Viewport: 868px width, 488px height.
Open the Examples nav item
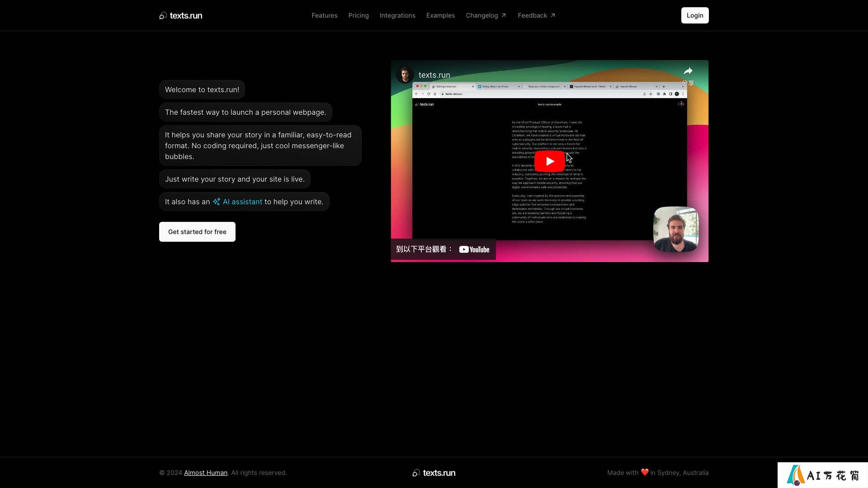click(x=440, y=15)
